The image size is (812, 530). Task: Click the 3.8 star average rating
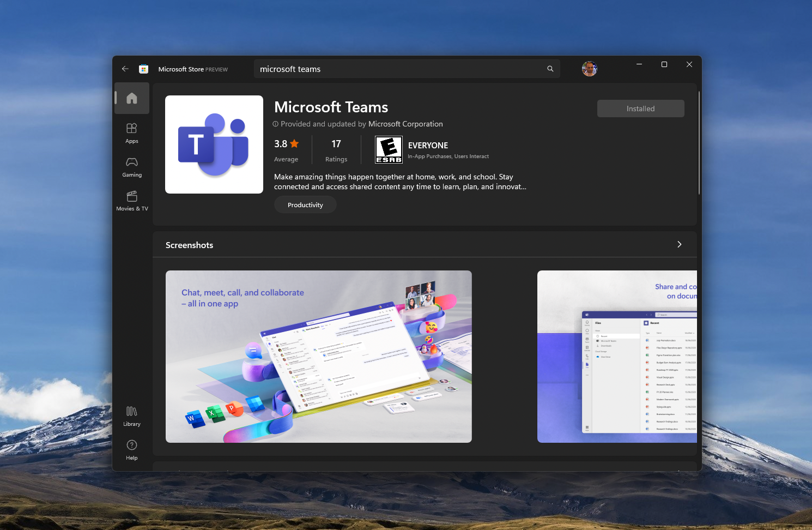click(x=286, y=144)
